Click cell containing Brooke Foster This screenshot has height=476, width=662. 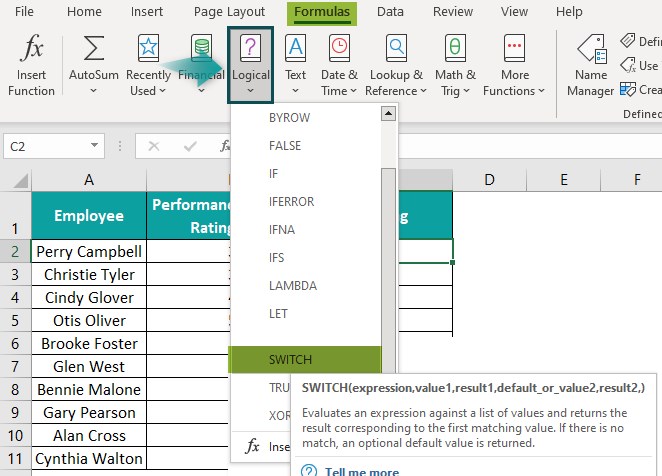click(89, 343)
